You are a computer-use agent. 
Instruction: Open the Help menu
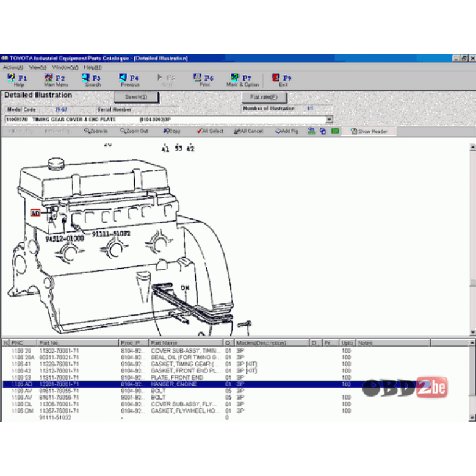pyautogui.click(x=93, y=67)
